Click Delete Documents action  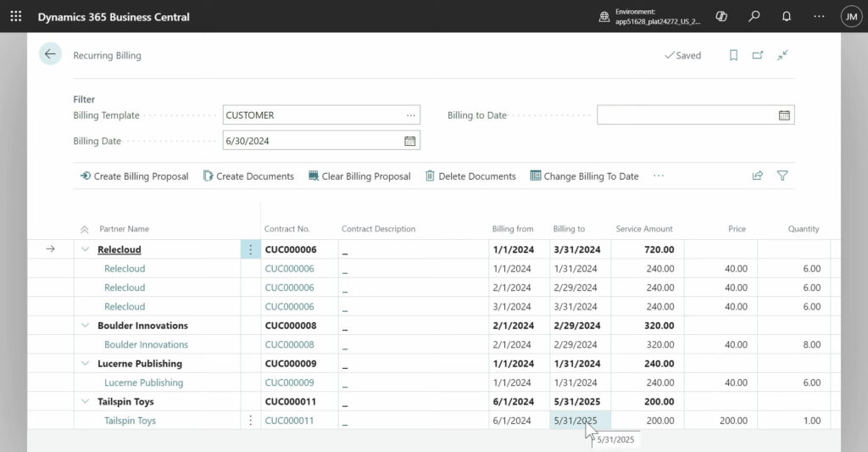(x=470, y=176)
